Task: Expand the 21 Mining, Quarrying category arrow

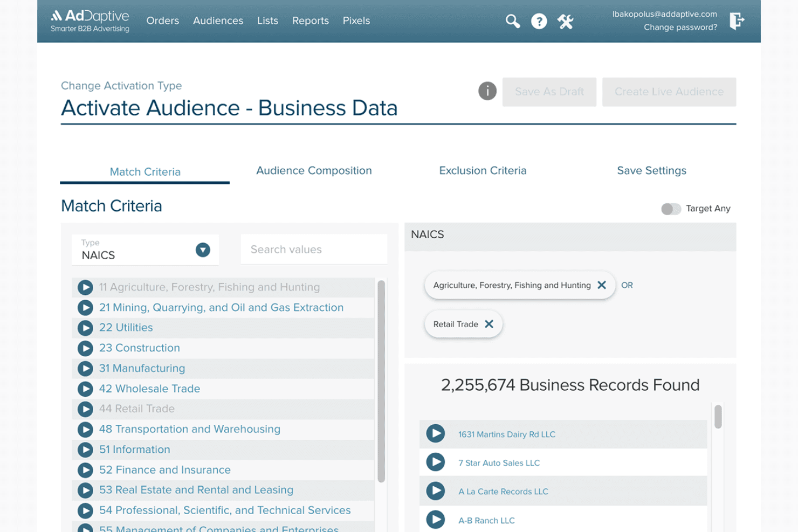Action: pyautogui.click(x=85, y=307)
